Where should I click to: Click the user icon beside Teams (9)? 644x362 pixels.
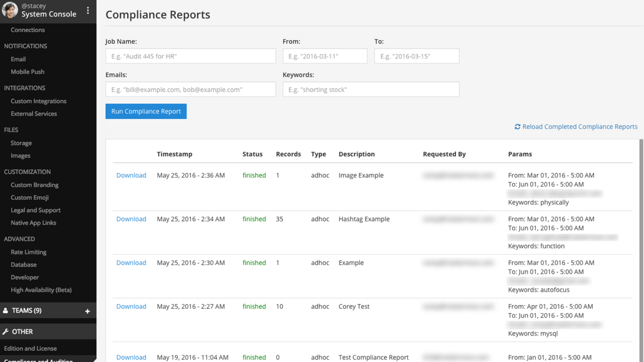5,310
